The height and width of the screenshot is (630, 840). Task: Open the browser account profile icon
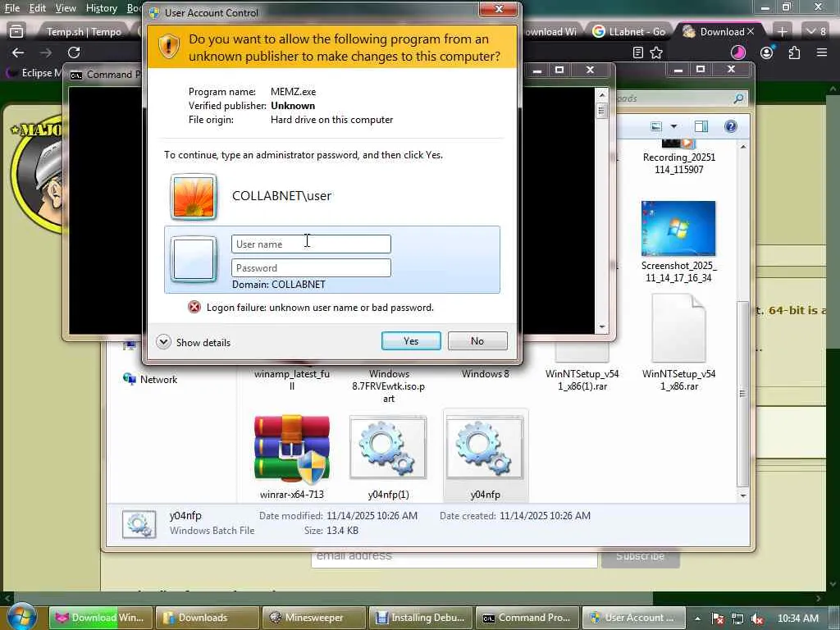tap(767, 52)
